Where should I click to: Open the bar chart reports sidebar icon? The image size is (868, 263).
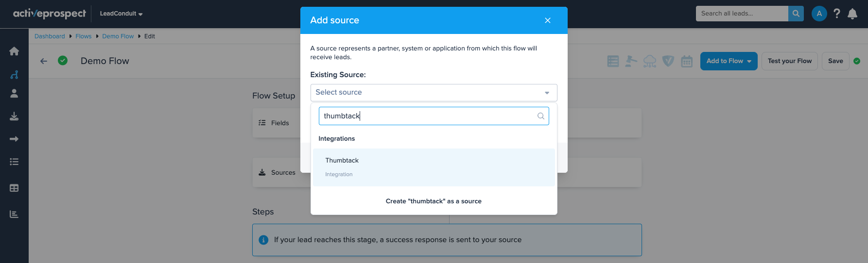pos(14,214)
